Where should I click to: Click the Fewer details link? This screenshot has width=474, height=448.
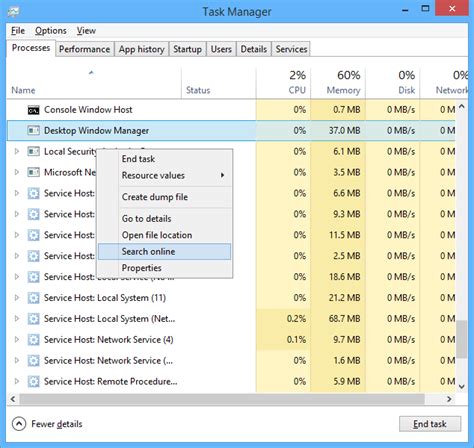(x=57, y=424)
